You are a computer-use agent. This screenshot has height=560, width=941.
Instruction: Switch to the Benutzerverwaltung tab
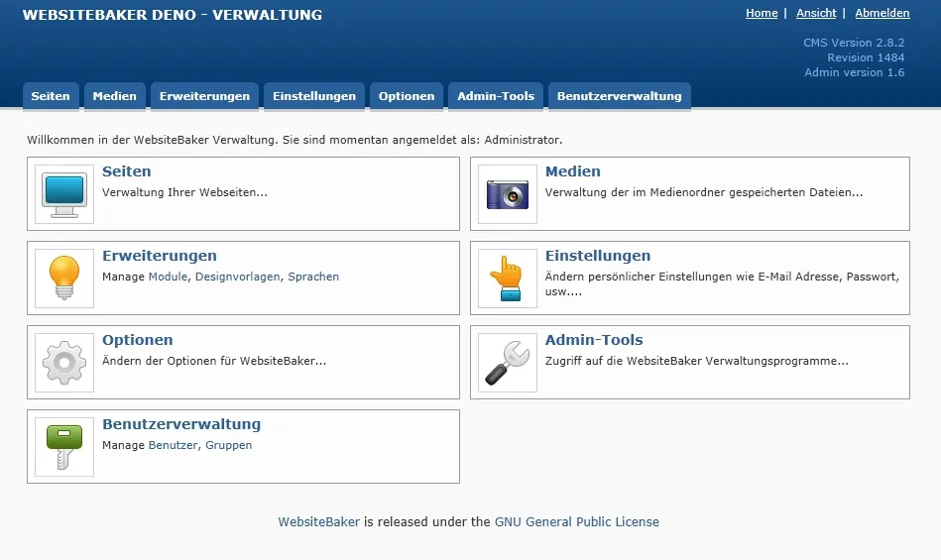(620, 96)
